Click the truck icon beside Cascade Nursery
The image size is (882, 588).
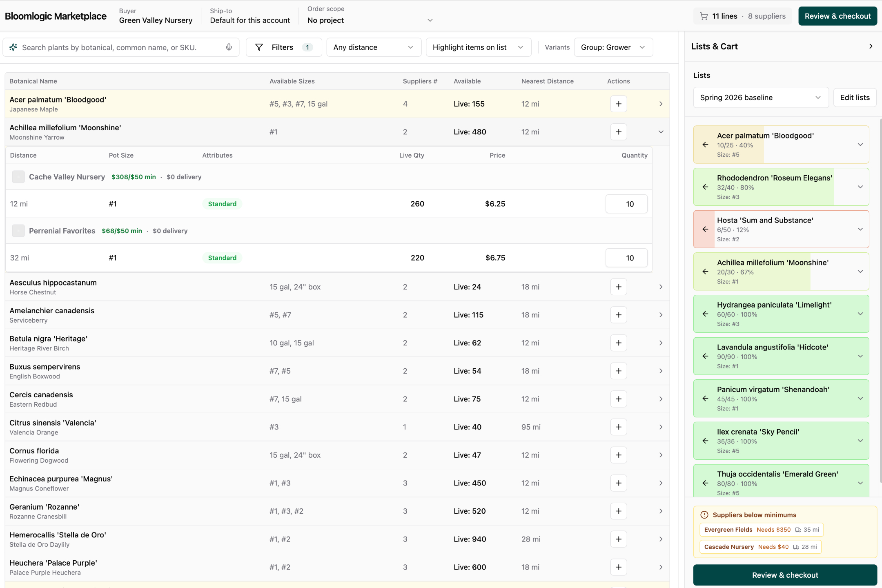point(796,547)
